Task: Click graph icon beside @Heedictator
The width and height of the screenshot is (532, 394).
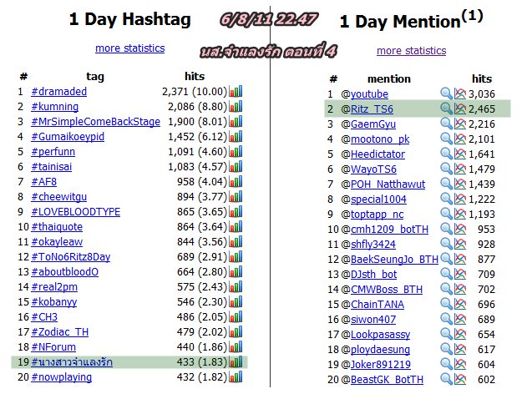Action: coord(460,154)
